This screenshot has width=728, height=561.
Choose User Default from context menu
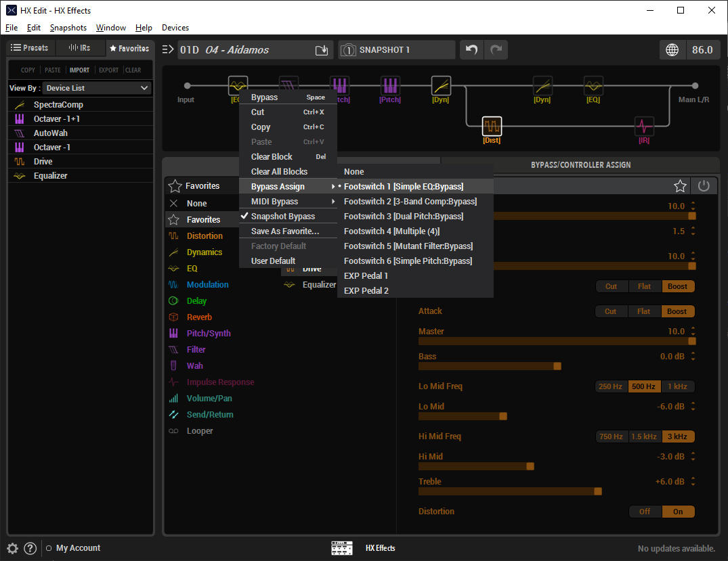point(288,261)
